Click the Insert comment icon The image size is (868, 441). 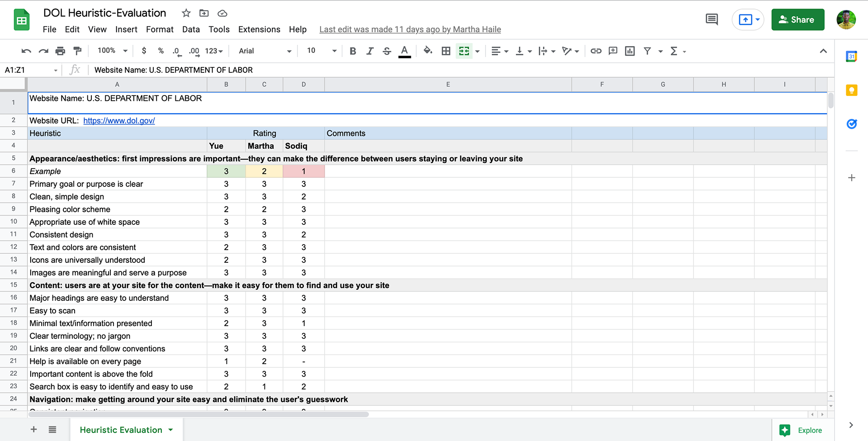click(x=613, y=51)
